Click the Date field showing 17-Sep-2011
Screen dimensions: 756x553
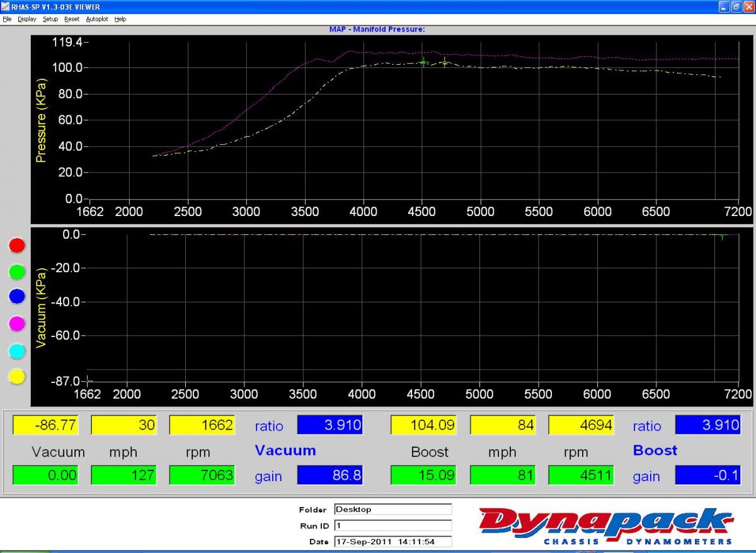tap(392, 542)
